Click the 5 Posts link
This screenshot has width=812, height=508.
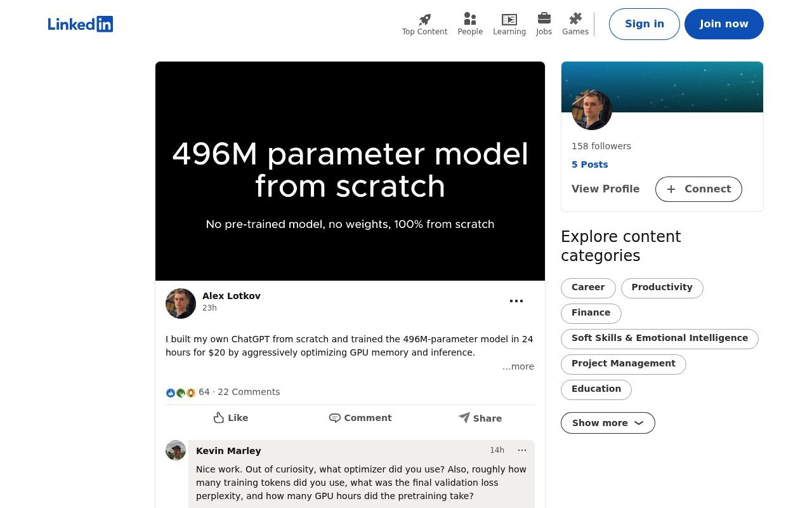590,164
